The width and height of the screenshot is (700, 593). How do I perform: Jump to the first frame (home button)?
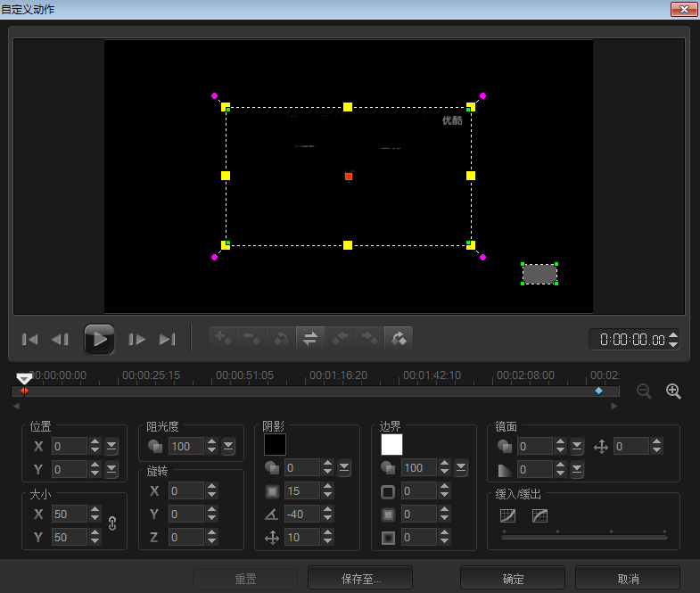[30, 340]
